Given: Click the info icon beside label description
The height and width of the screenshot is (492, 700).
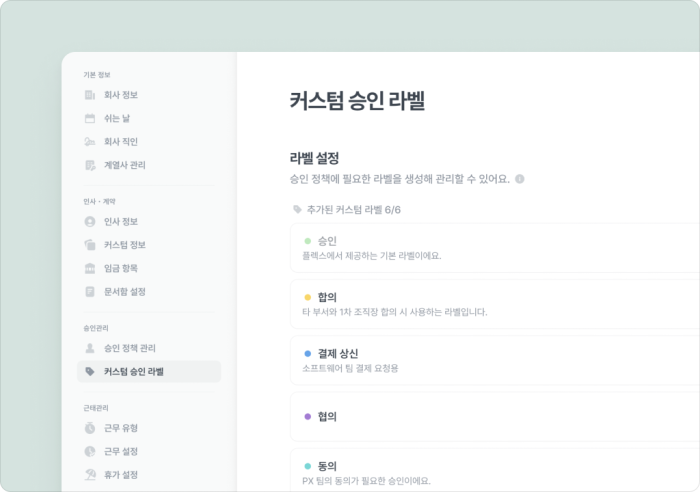Looking at the screenshot, I should coord(520,179).
